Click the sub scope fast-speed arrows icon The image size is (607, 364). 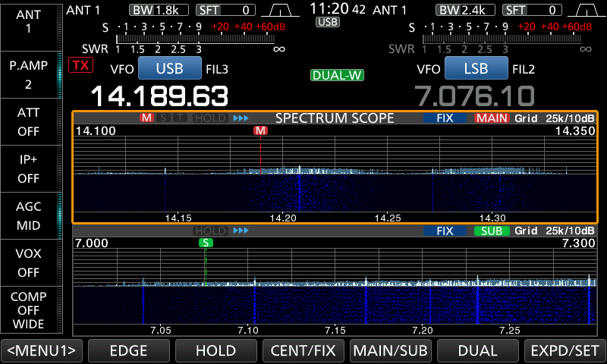241,231
